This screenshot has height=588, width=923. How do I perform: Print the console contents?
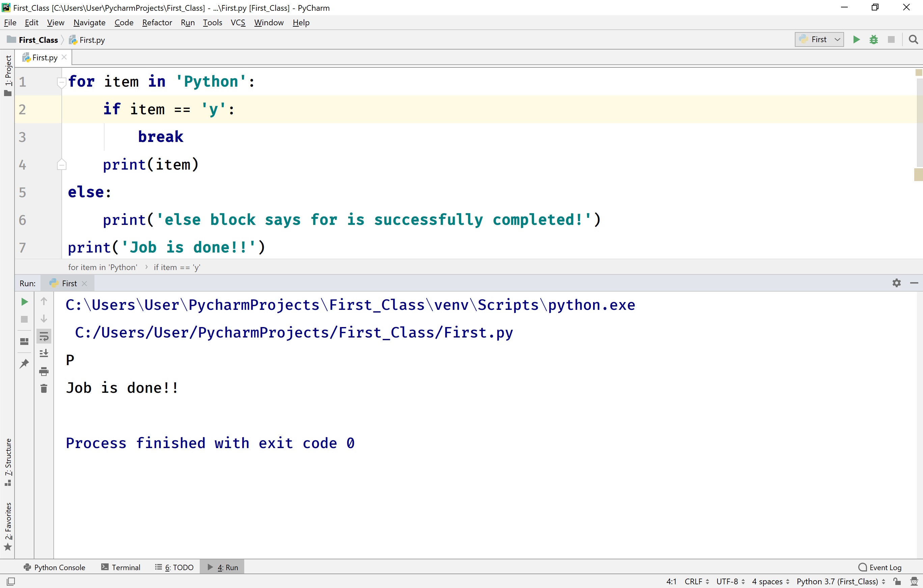click(44, 371)
